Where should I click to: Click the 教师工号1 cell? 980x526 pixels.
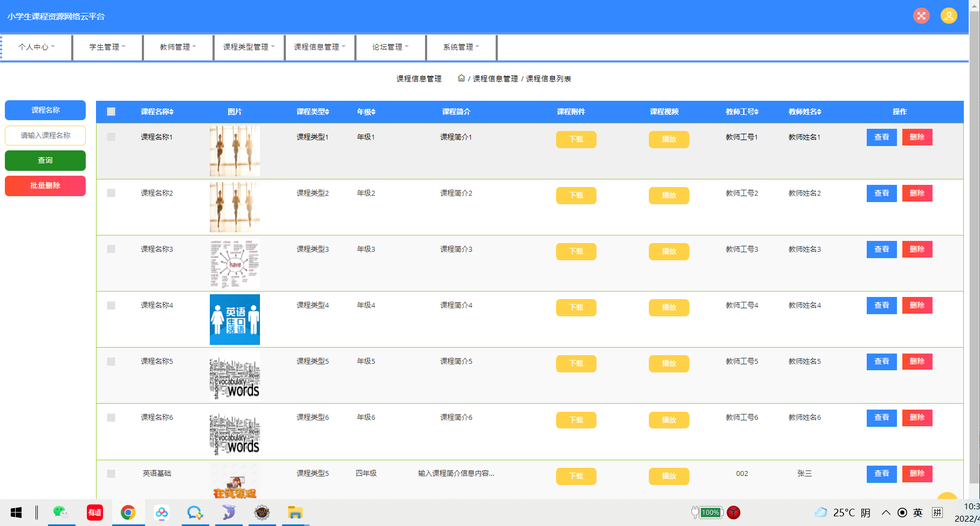[x=742, y=137]
